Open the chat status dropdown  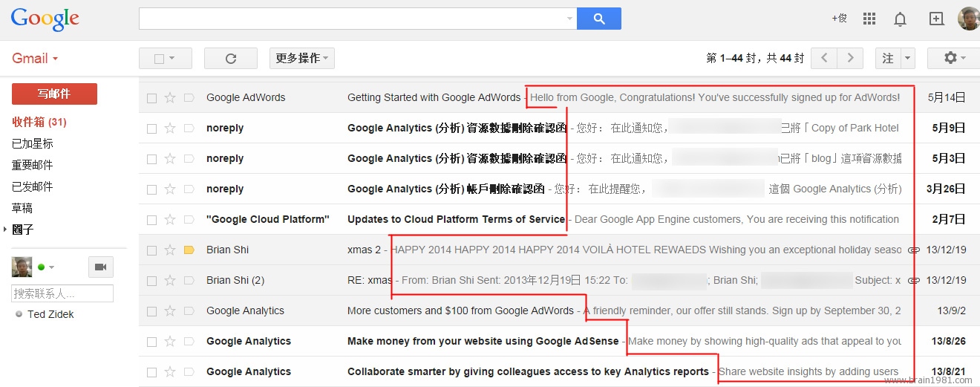pos(51,267)
